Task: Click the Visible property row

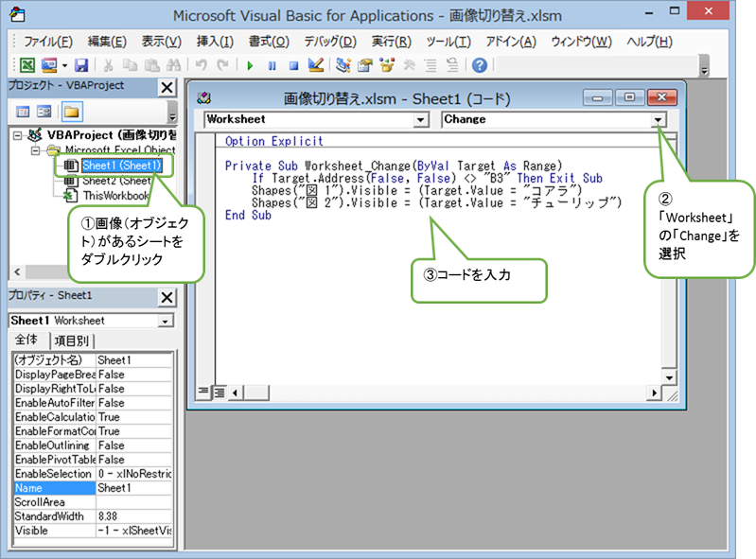Action: [93, 531]
